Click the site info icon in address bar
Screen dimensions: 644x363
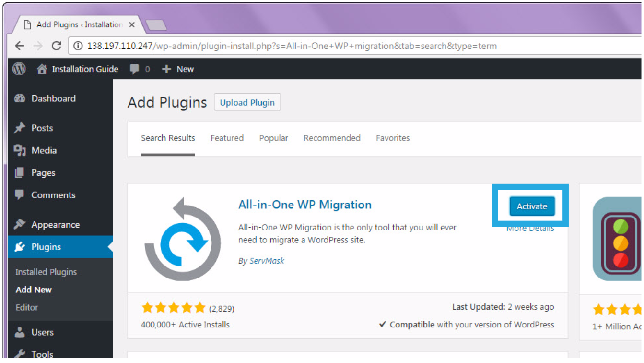pos(78,46)
